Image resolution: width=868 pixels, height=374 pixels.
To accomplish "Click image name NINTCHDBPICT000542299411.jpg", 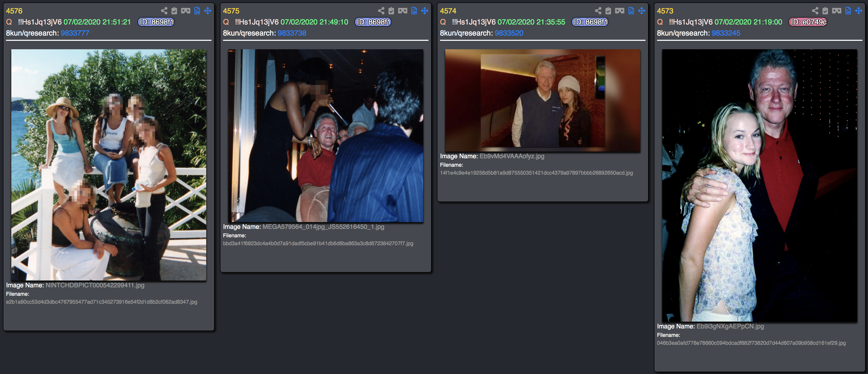I will click(95, 285).
